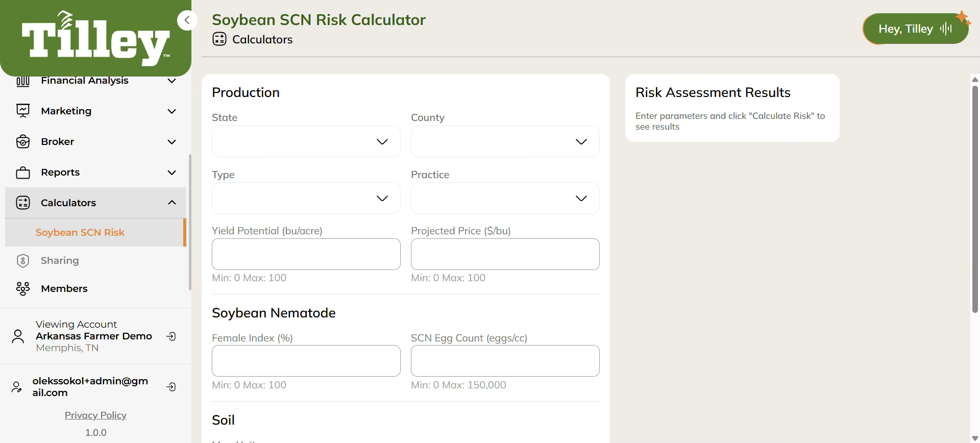Collapse the Calculators menu chevron
The width and height of the screenshot is (980, 443).
[172, 203]
